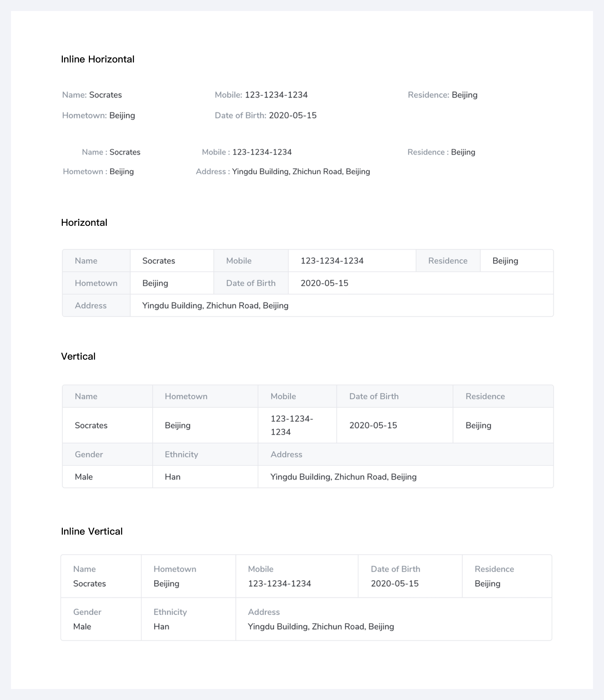Click the 2020-05-15 value in Horizontal table
The image size is (604, 700).
324,283
